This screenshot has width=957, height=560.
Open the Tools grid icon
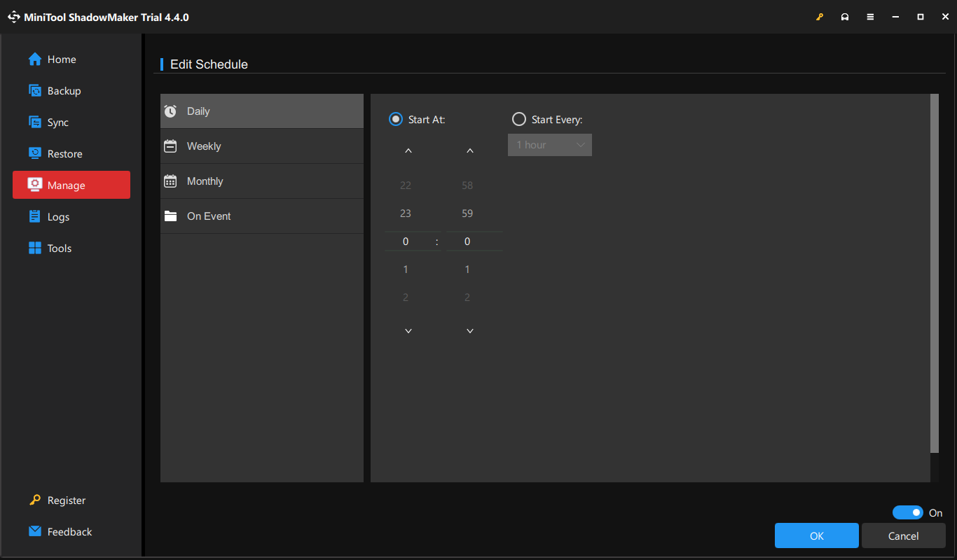click(35, 248)
